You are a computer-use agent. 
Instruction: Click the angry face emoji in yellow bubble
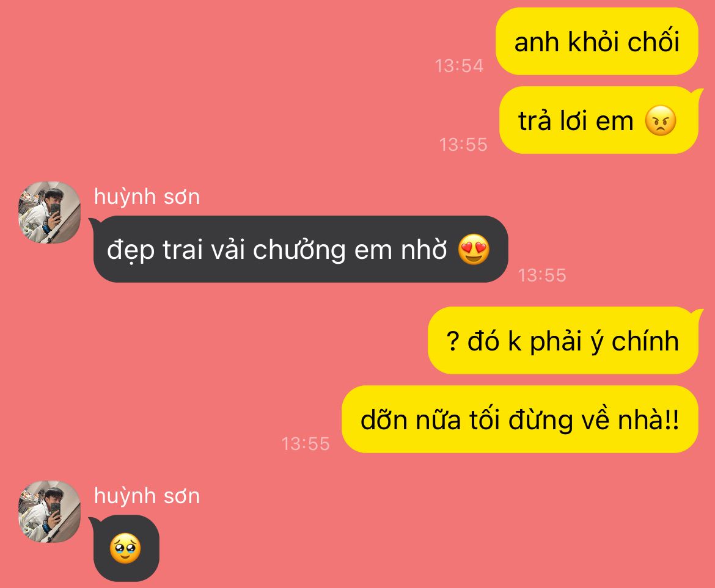[660, 121]
